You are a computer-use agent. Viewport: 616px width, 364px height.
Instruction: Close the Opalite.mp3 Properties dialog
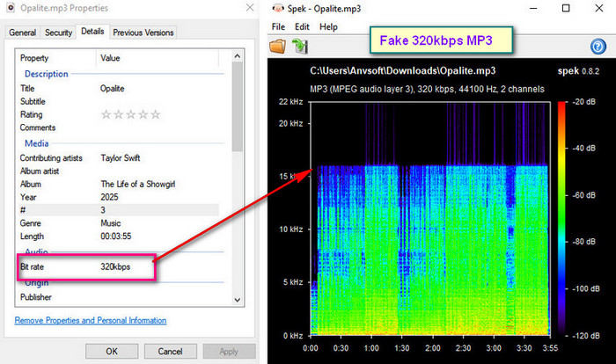click(249, 7)
